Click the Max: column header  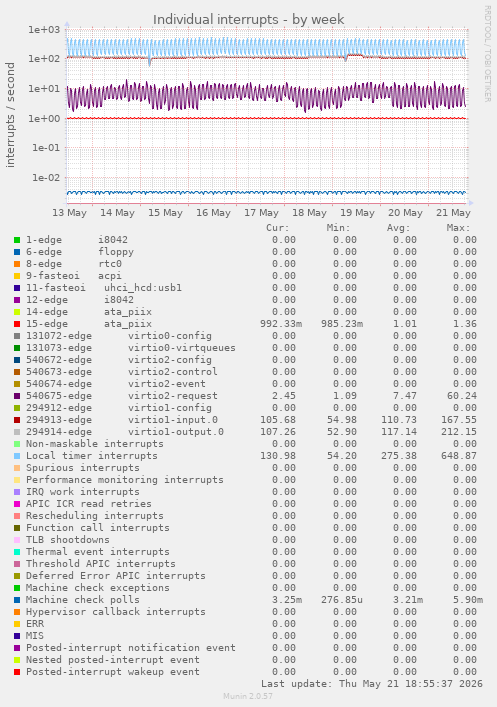[459, 228]
